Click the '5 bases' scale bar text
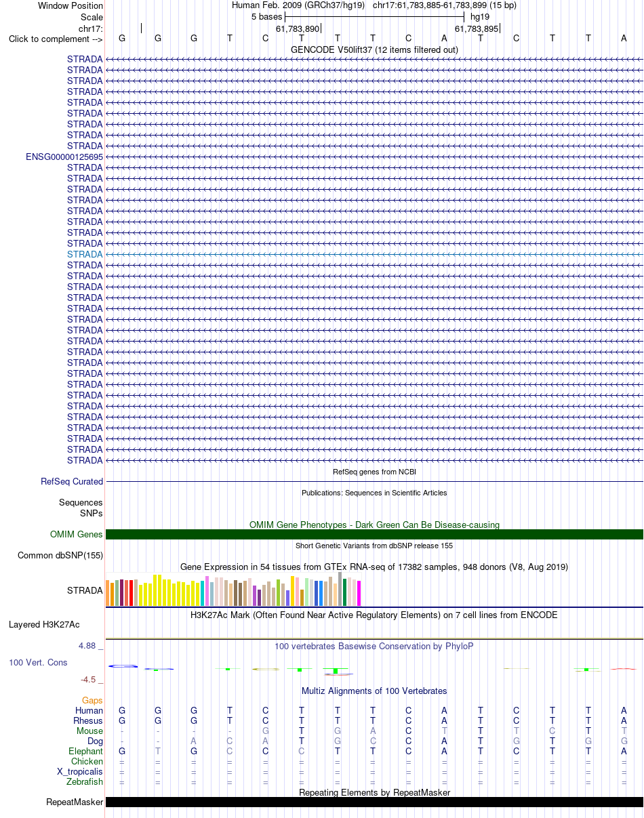The width and height of the screenshot is (644, 818). [x=267, y=16]
